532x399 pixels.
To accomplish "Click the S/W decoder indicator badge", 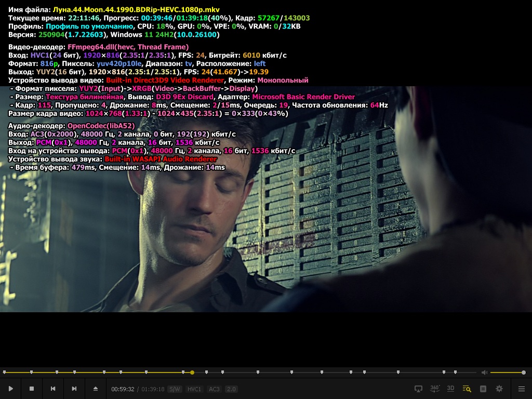I will point(175,389).
